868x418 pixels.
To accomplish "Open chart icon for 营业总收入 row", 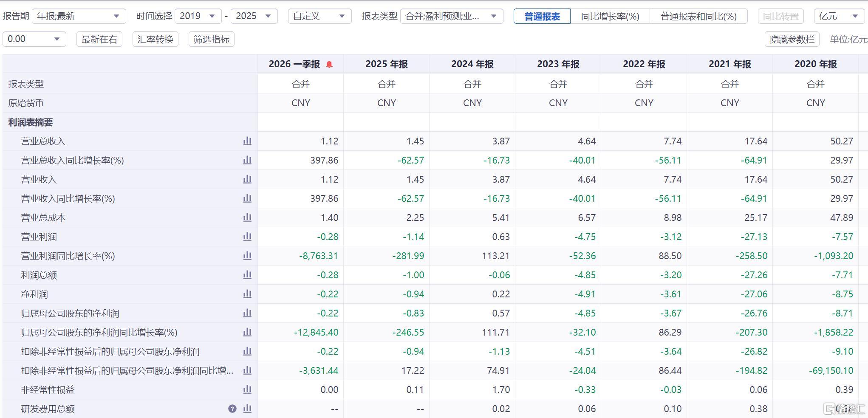I will tap(247, 141).
